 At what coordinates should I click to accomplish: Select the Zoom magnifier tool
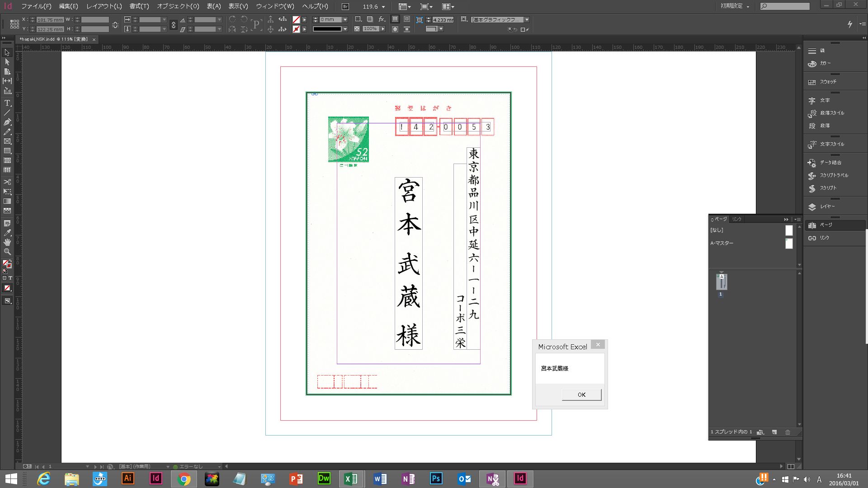click(x=7, y=252)
